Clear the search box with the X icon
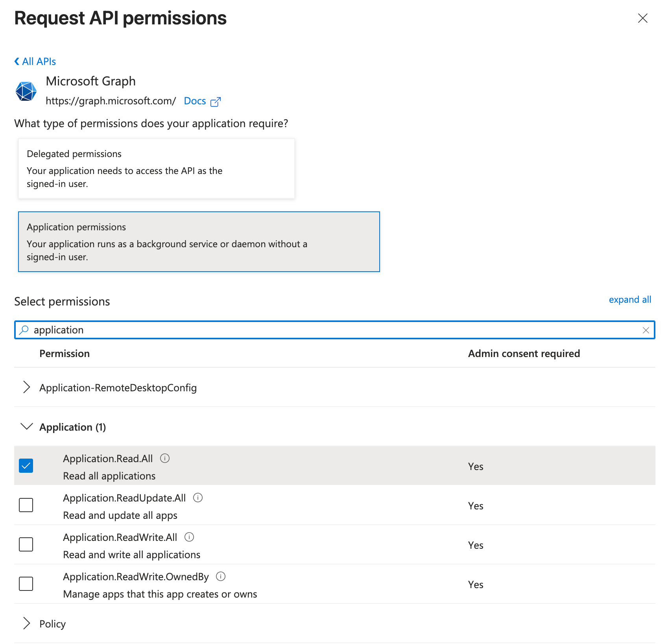668x644 pixels. pyautogui.click(x=646, y=330)
